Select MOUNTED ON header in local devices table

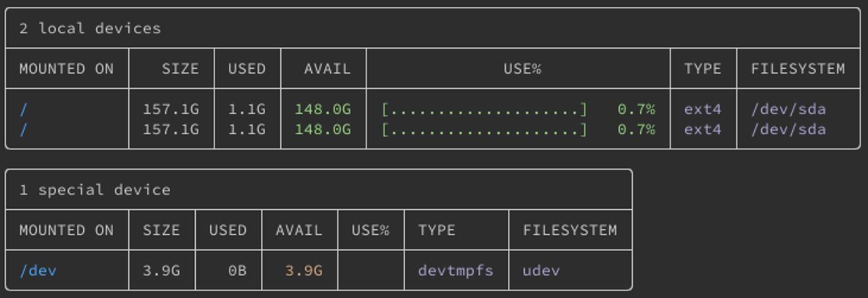click(x=66, y=69)
